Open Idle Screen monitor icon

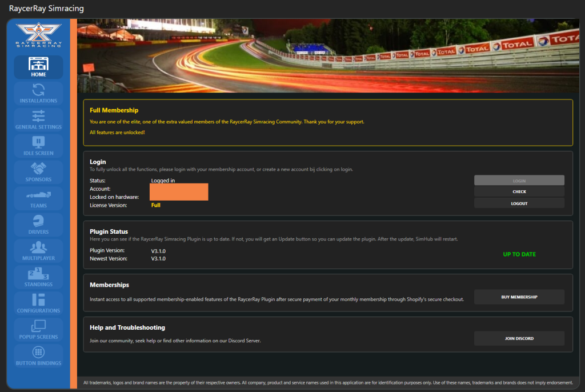pyautogui.click(x=38, y=142)
